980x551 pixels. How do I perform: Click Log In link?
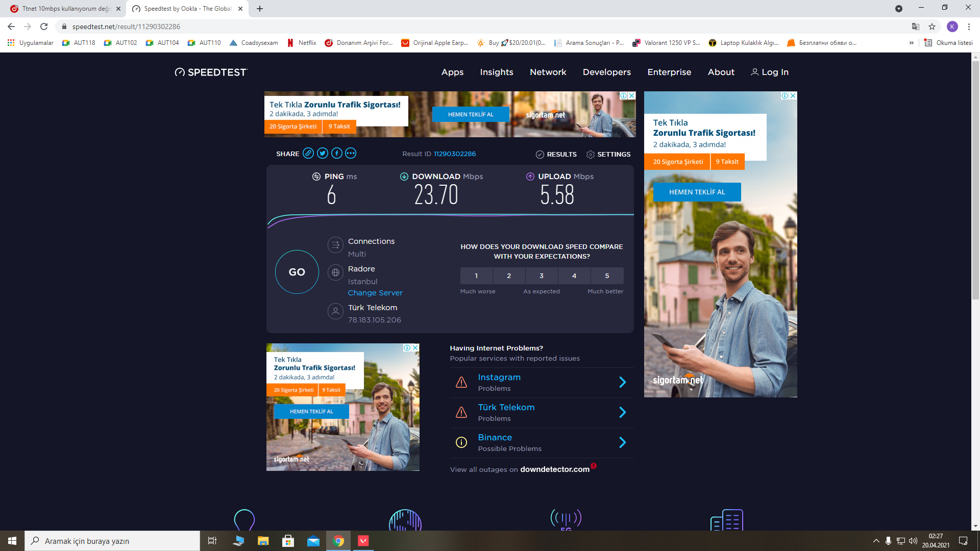tap(770, 72)
